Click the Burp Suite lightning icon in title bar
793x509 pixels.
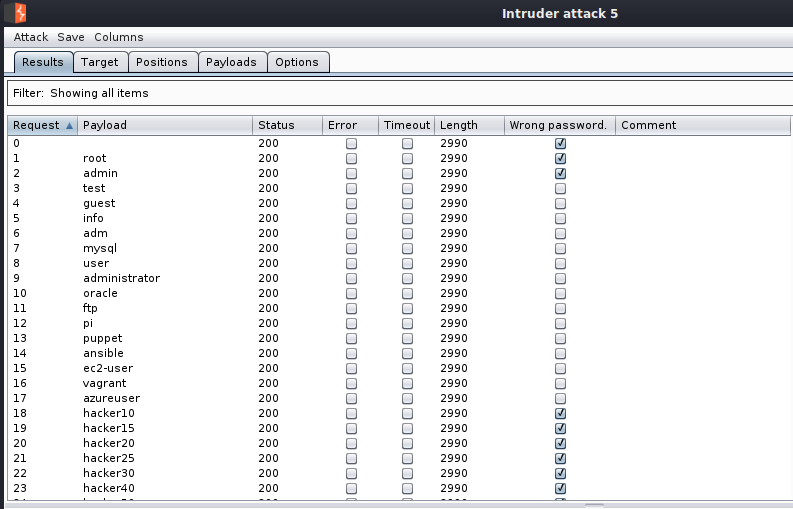(x=20, y=13)
